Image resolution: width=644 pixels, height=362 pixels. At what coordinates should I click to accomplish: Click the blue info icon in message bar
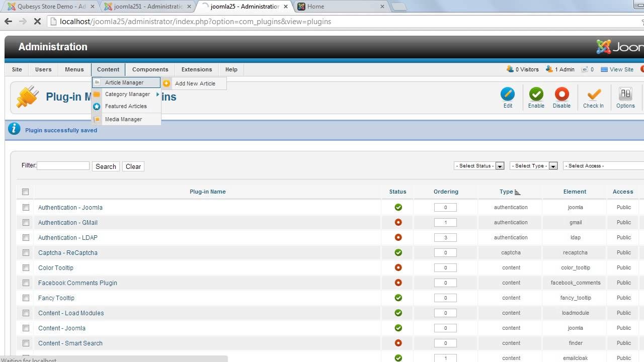[15, 129]
